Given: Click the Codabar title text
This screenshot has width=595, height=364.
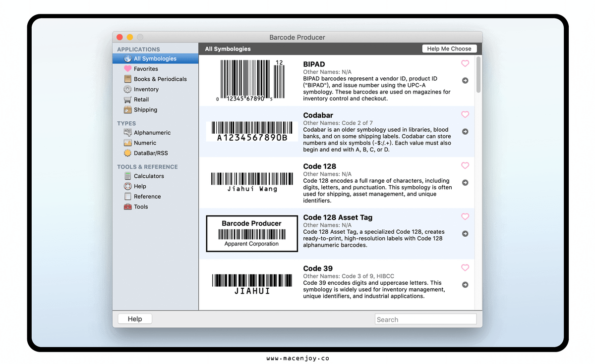Looking at the screenshot, I should click(318, 115).
